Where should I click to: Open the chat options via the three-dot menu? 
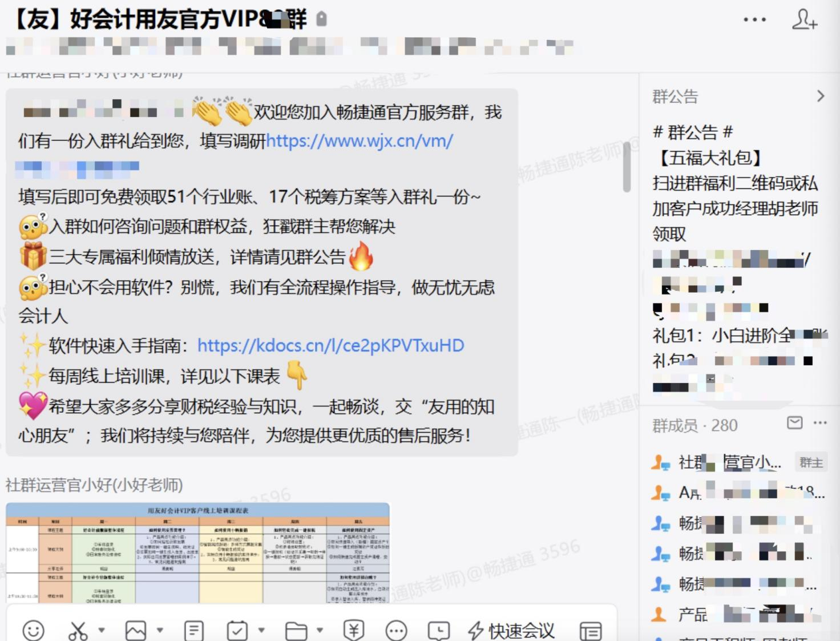754,19
